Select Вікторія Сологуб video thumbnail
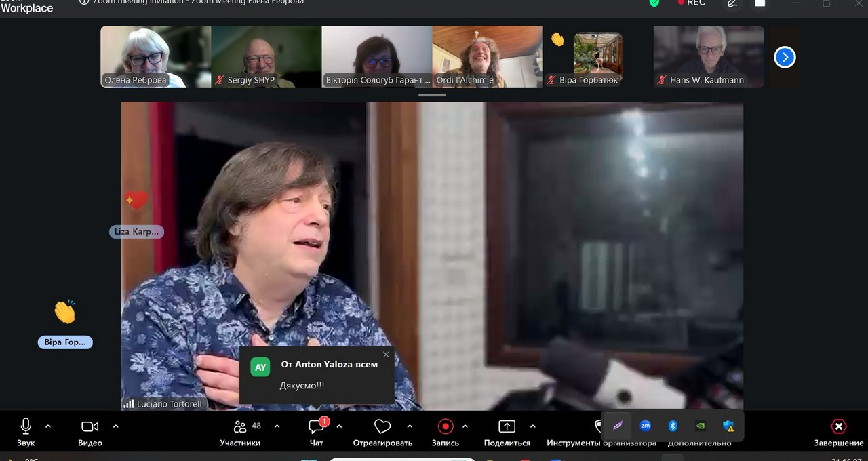 [377, 57]
